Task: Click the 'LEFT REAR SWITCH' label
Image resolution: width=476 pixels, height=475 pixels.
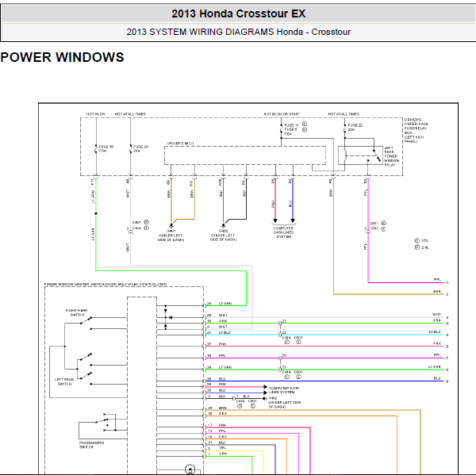Action: [x=64, y=381]
